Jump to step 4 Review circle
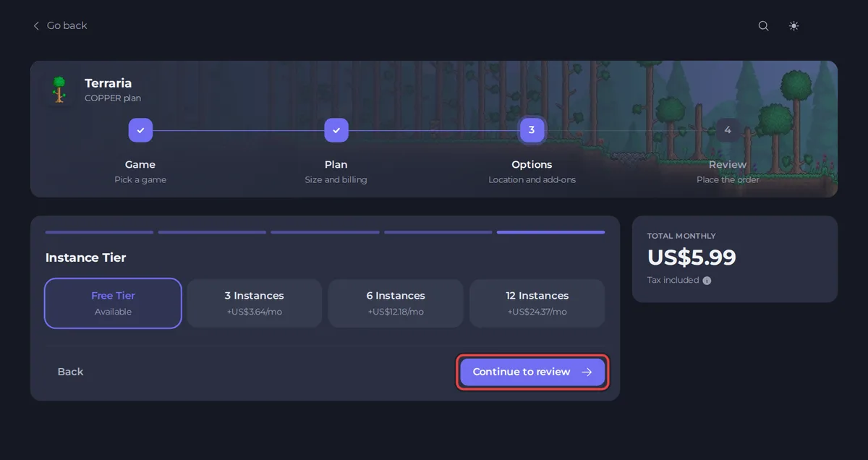 (x=728, y=130)
